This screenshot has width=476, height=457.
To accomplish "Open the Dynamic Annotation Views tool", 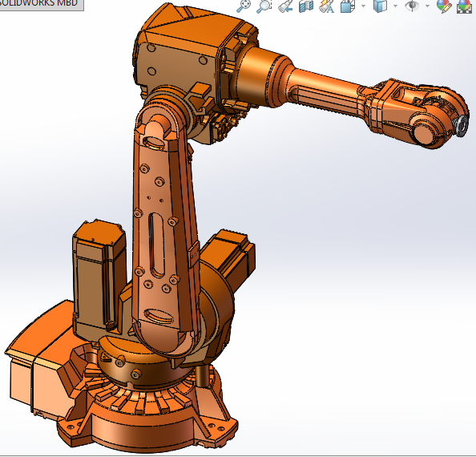I will [327, 6].
